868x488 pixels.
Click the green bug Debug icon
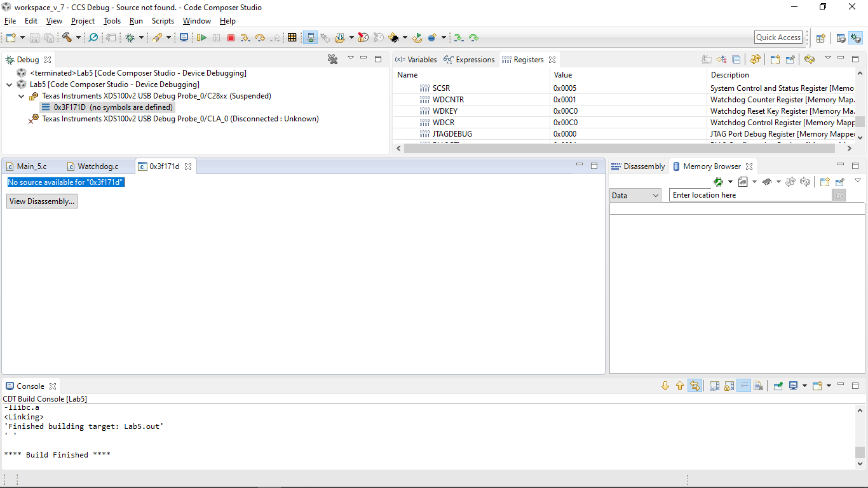(x=130, y=37)
